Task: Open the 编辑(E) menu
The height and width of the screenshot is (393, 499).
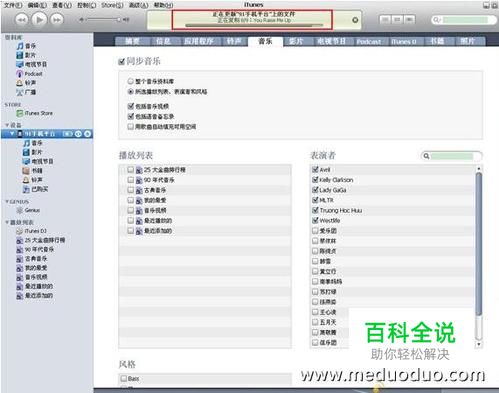Action: 37,5
